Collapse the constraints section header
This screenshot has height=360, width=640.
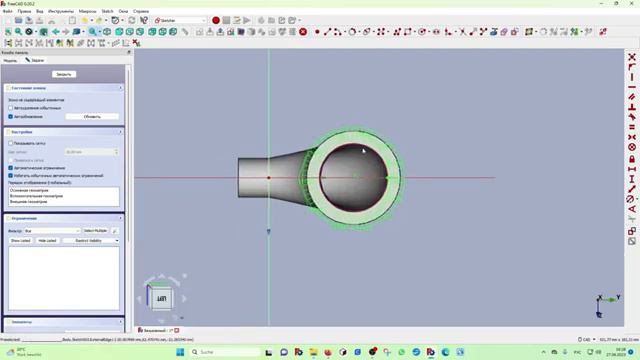(64, 218)
